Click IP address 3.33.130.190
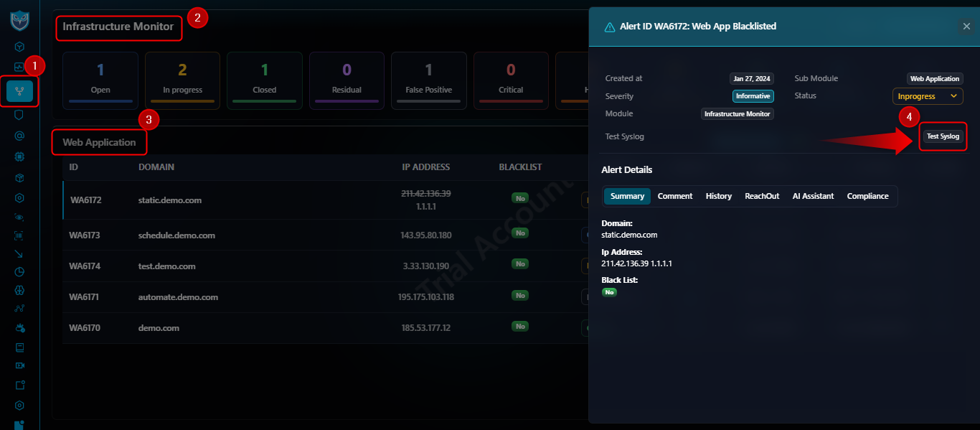980x430 pixels. 426,266
